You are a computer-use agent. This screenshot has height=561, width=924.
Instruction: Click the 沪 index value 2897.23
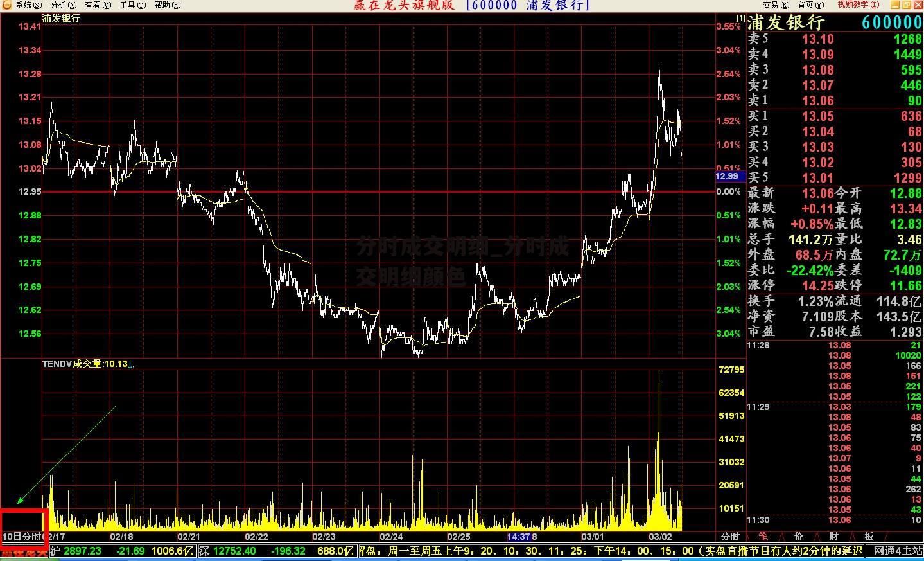click(x=82, y=551)
